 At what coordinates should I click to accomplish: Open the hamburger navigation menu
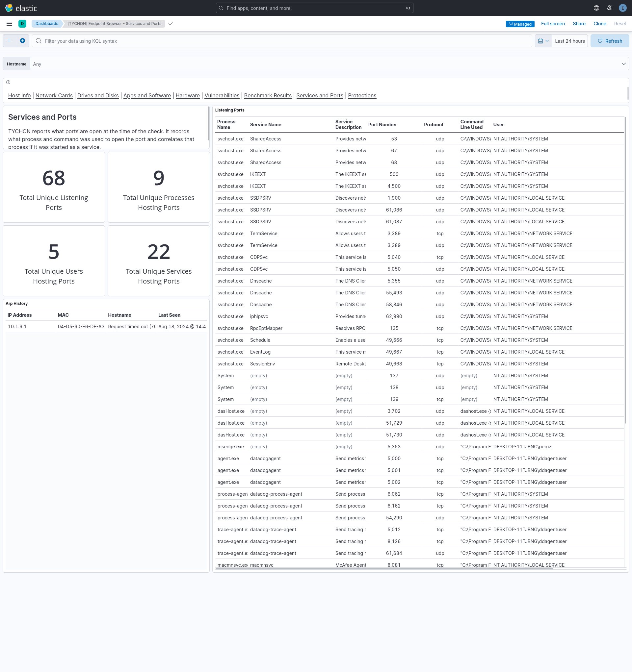(x=9, y=24)
